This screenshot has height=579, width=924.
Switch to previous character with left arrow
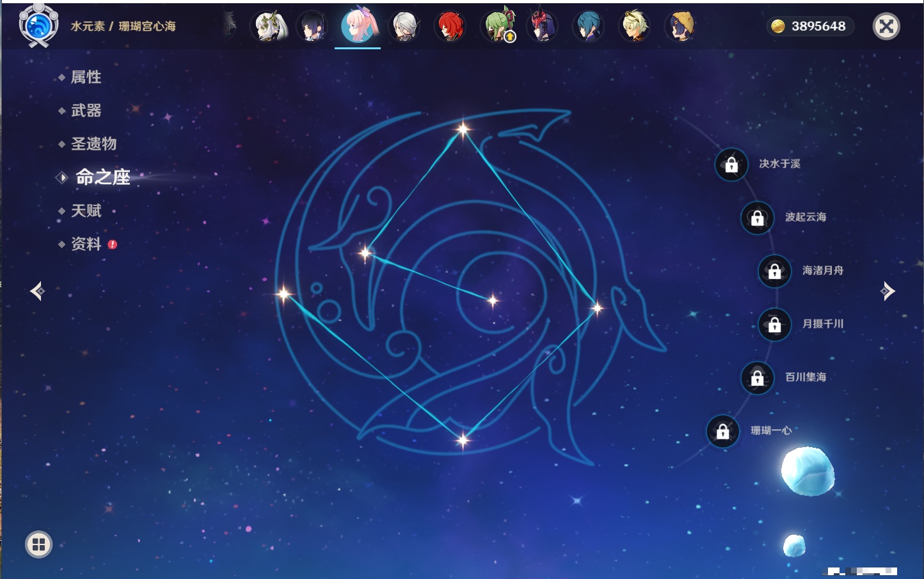coord(37,291)
